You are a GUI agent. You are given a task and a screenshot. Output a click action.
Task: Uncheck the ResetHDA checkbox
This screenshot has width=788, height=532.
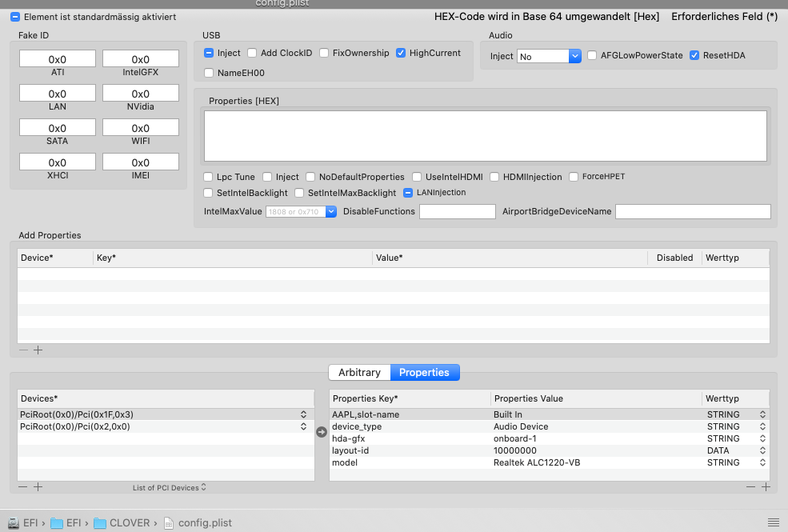[x=694, y=55]
